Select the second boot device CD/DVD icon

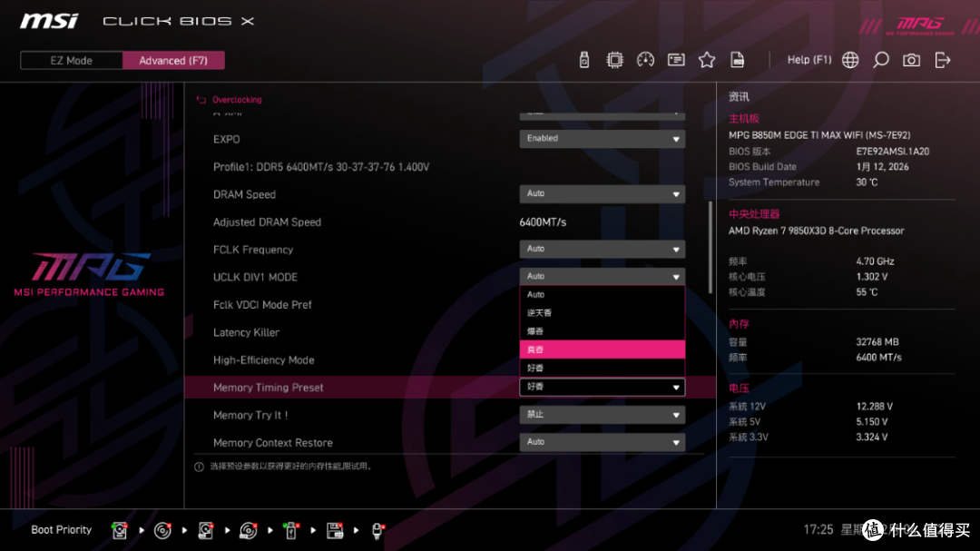coord(162,530)
